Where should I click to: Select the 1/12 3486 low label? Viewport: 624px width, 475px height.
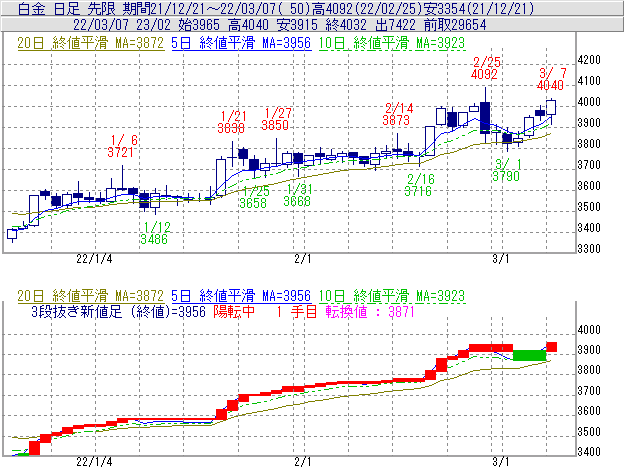click(x=155, y=233)
